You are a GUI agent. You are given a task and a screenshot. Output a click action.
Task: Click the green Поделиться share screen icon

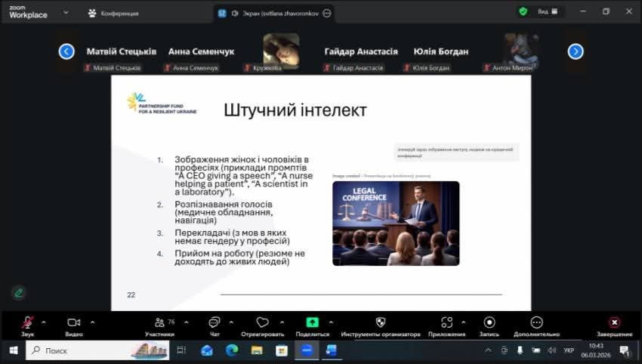[x=312, y=322]
